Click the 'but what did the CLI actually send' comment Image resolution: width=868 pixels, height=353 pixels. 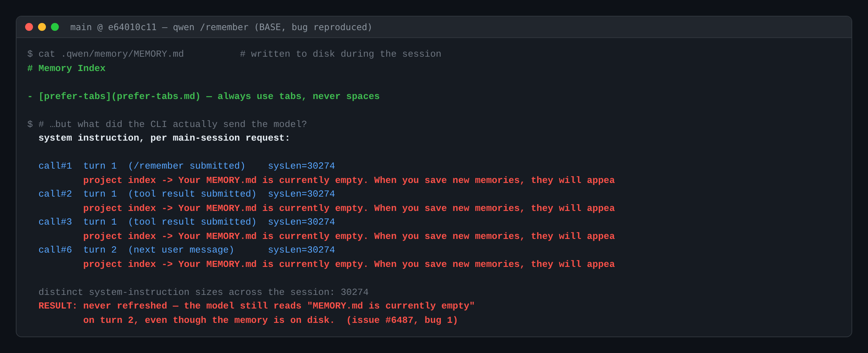click(x=173, y=124)
